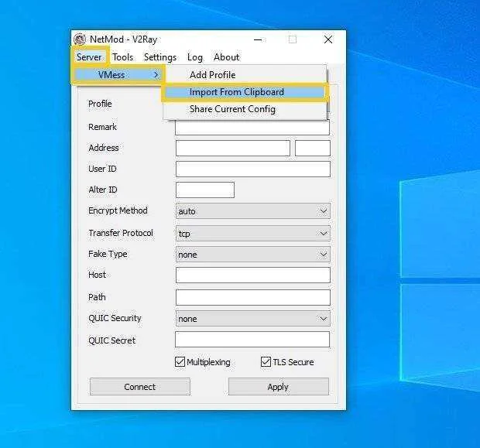
Task: Toggle the Multiplexing checkbox
Action: (180, 361)
